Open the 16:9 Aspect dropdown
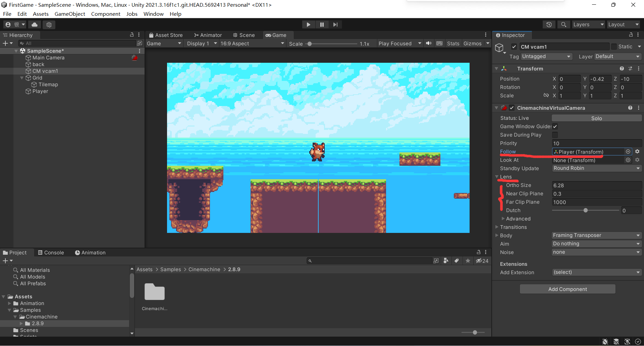Screen dimensions: 644x346 [252, 44]
